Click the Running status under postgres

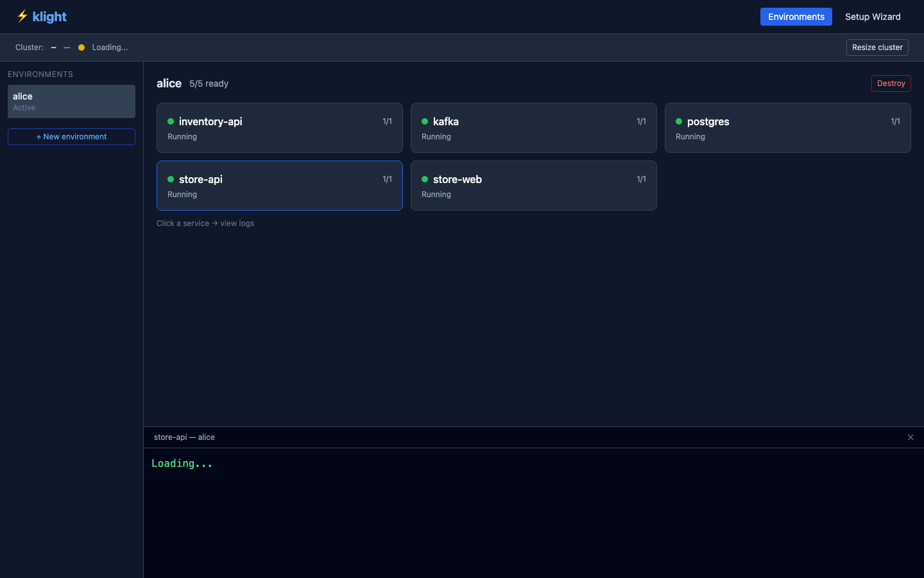coord(690,137)
